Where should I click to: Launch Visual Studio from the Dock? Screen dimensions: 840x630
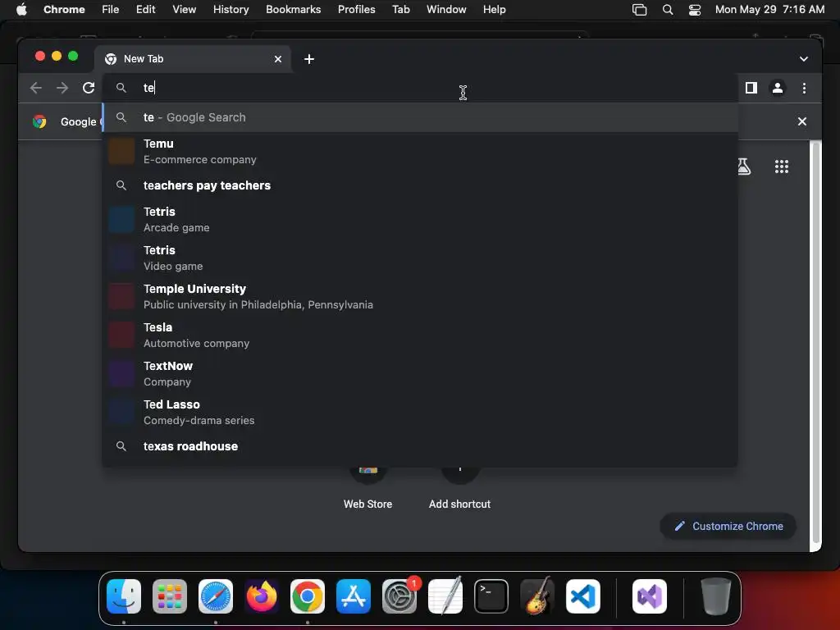pyautogui.click(x=650, y=596)
